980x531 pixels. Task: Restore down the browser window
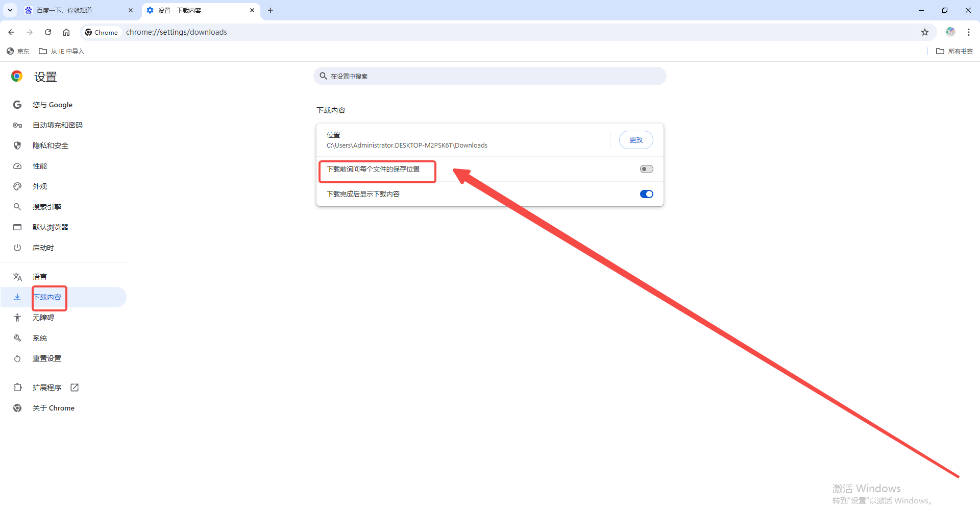944,10
